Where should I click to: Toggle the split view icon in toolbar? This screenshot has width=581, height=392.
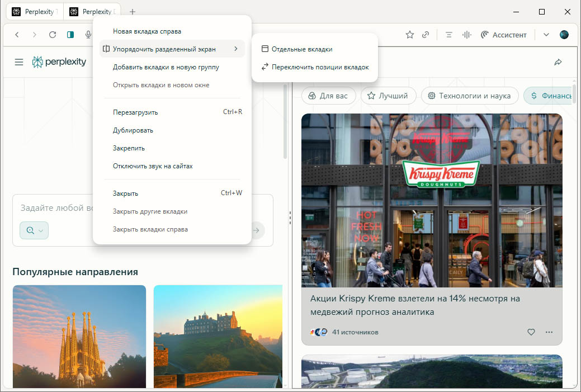[70, 35]
